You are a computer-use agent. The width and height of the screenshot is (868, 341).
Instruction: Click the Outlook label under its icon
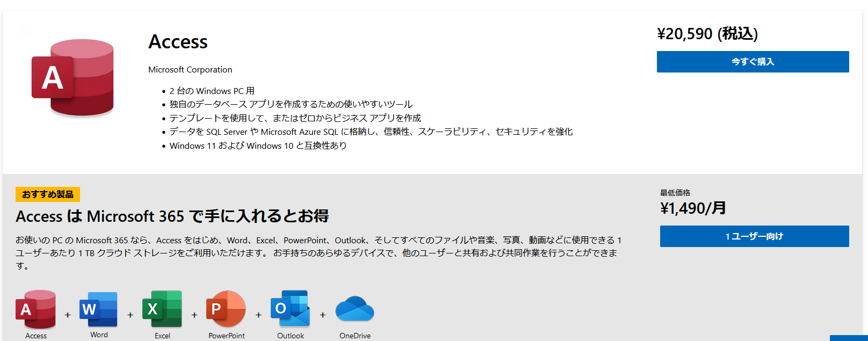[x=291, y=336]
